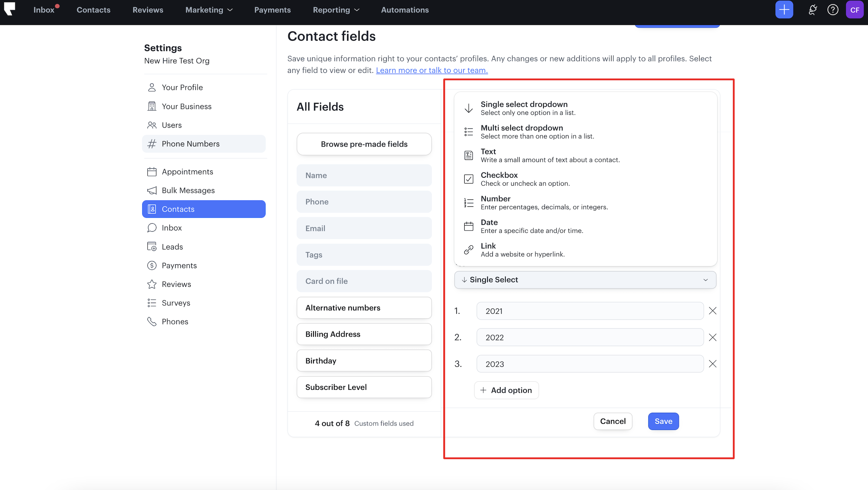This screenshot has height=490, width=868.
Task: Open the Single Select field type dropdown
Action: 585,280
